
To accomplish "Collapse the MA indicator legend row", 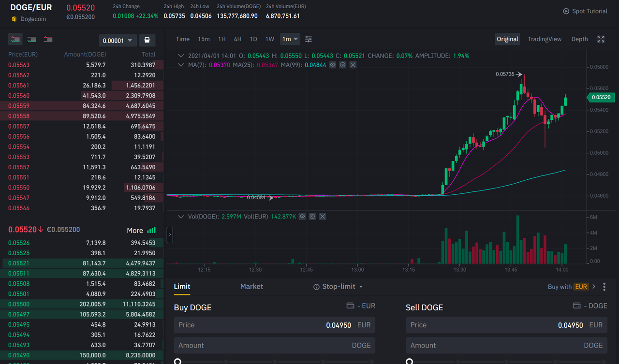I will [181, 65].
